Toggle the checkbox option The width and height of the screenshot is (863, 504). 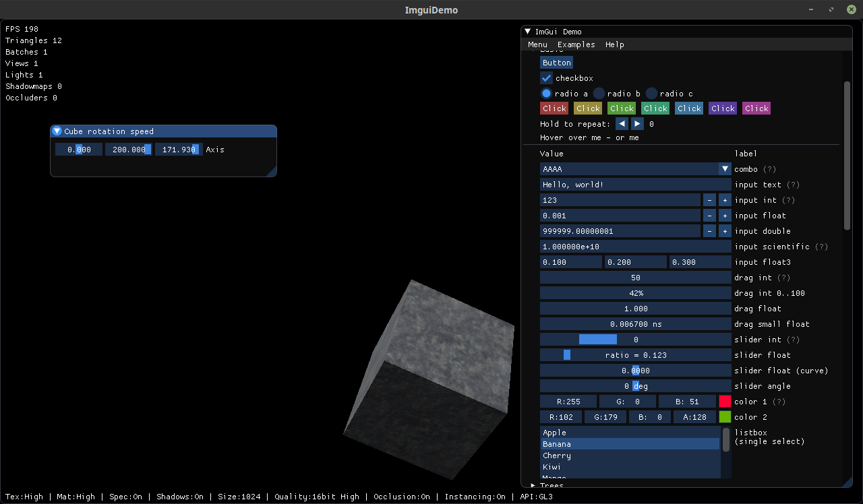pyautogui.click(x=547, y=78)
